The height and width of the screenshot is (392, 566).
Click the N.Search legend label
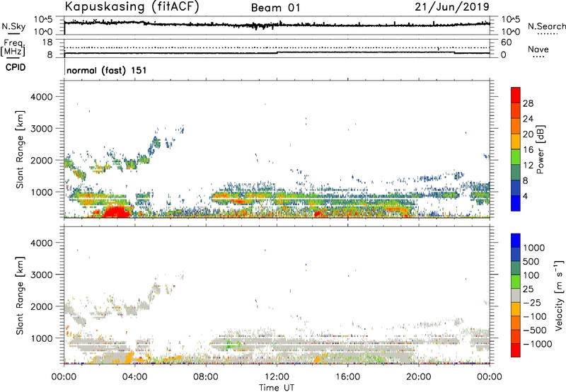(547, 26)
